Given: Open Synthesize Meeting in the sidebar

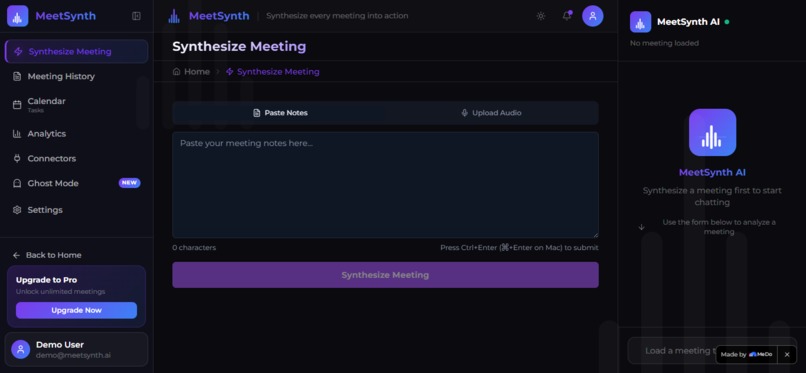Looking at the screenshot, I should [77, 51].
